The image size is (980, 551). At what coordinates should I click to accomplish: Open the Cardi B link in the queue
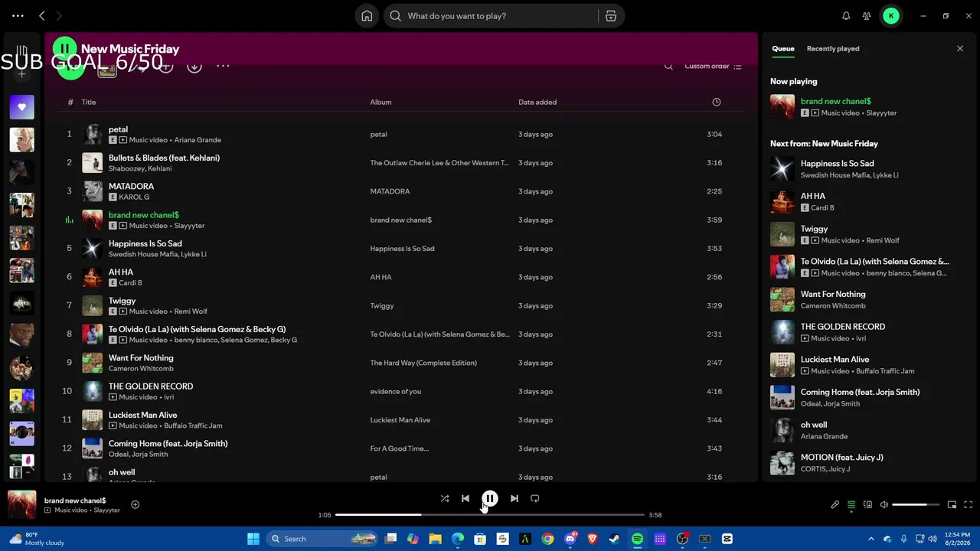[823, 208]
